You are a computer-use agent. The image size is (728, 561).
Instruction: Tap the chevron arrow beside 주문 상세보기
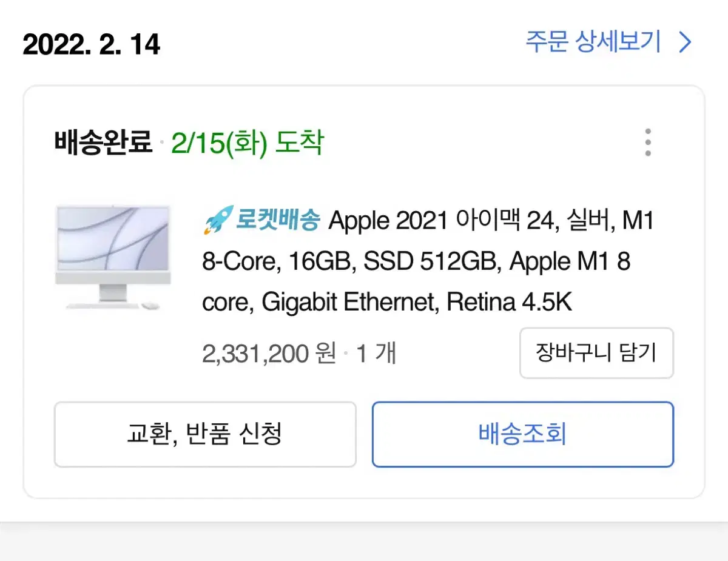coord(685,43)
